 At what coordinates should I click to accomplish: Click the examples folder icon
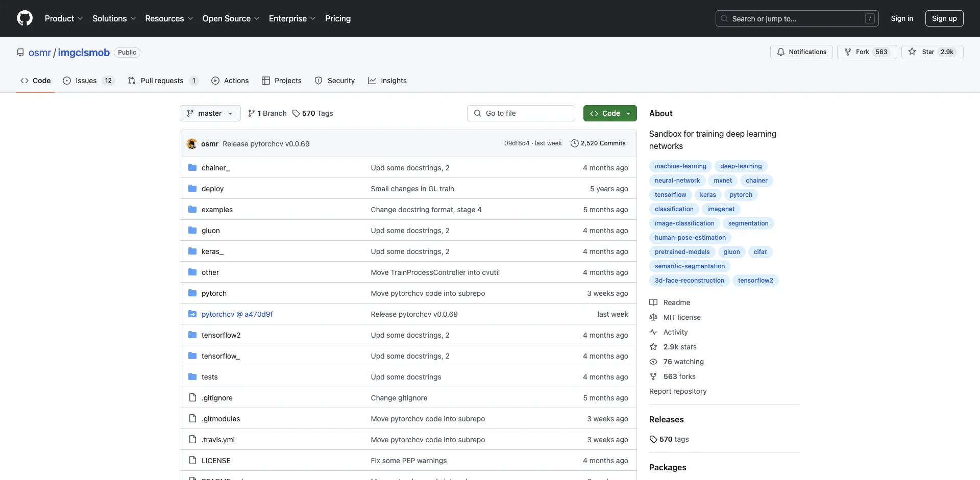(x=192, y=209)
